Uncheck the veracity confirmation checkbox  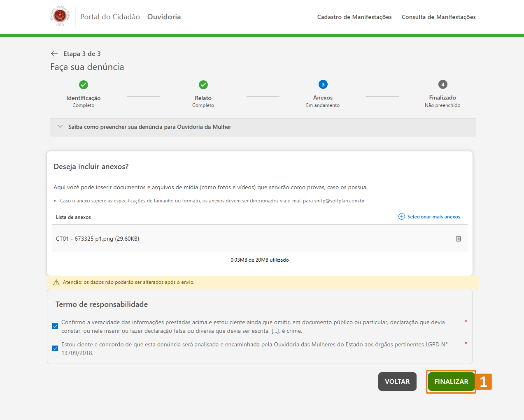pos(55,326)
